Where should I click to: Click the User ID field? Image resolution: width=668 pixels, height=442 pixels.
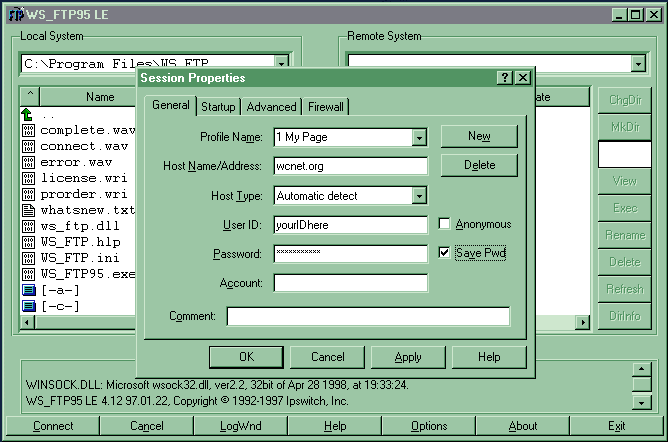(351, 225)
